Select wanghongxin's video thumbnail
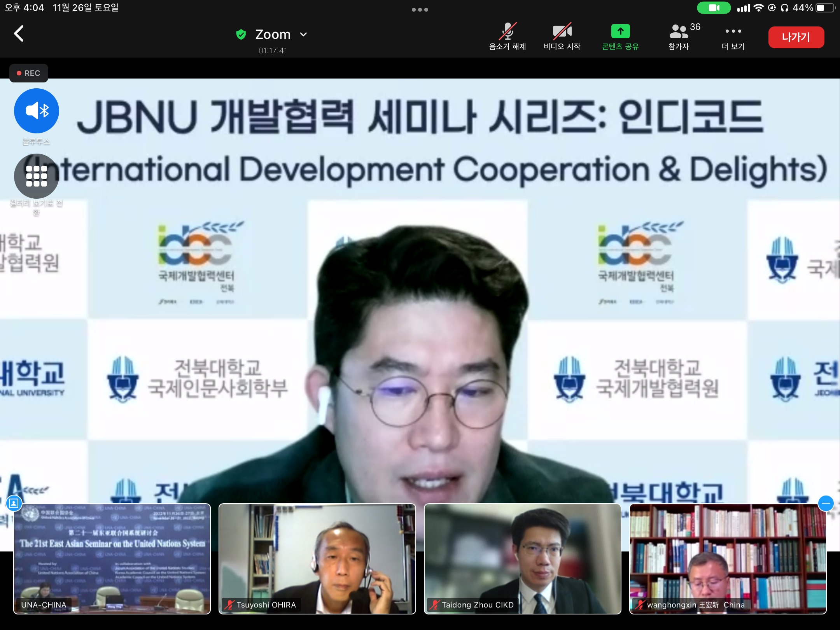 coord(728,559)
